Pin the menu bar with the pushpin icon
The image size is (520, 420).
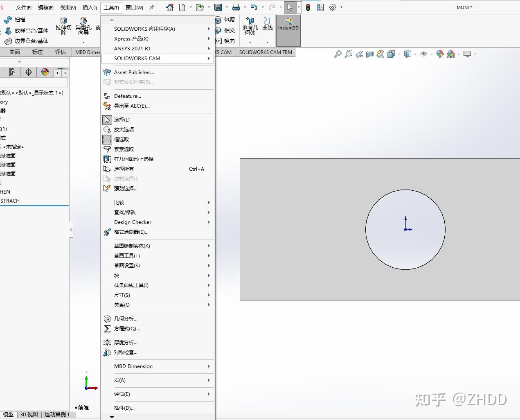pos(151,7)
